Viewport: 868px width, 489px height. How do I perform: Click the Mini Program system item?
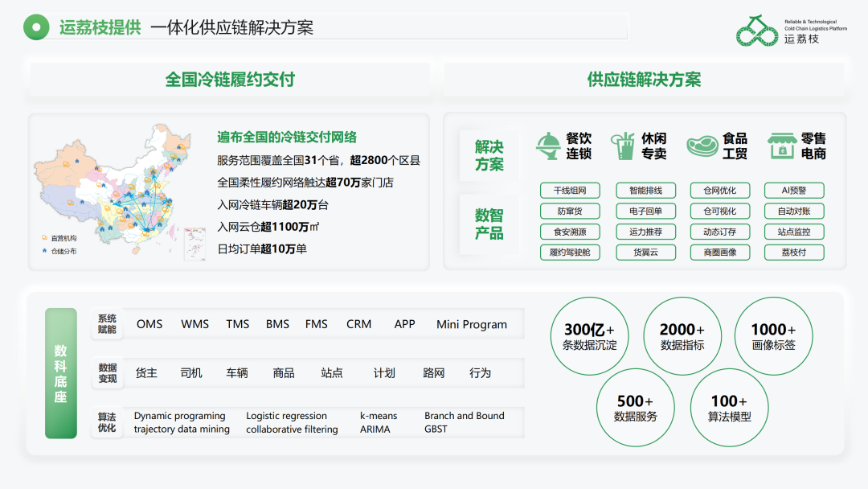(472, 324)
